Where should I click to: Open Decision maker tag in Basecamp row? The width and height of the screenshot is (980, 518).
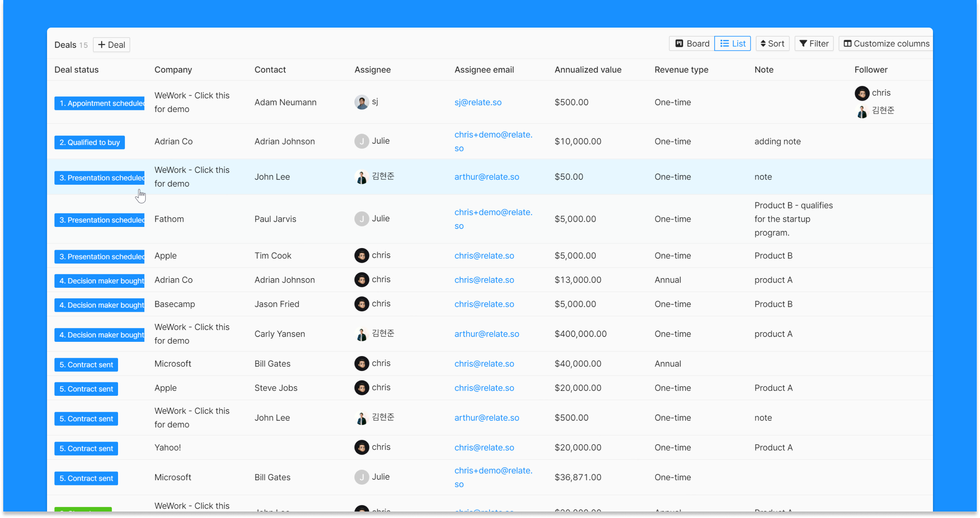click(x=99, y=305)
